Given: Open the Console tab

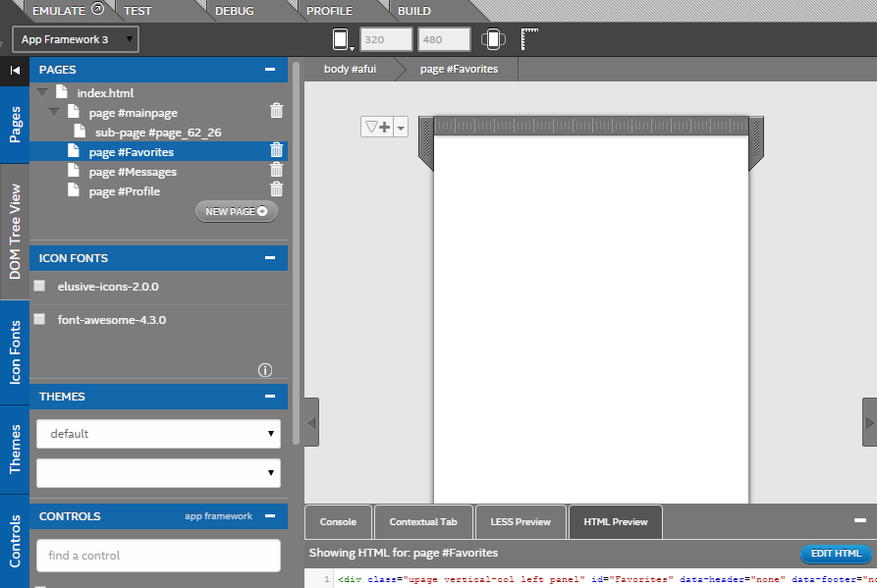Looking at the screenshot, I should click(339, 522).
